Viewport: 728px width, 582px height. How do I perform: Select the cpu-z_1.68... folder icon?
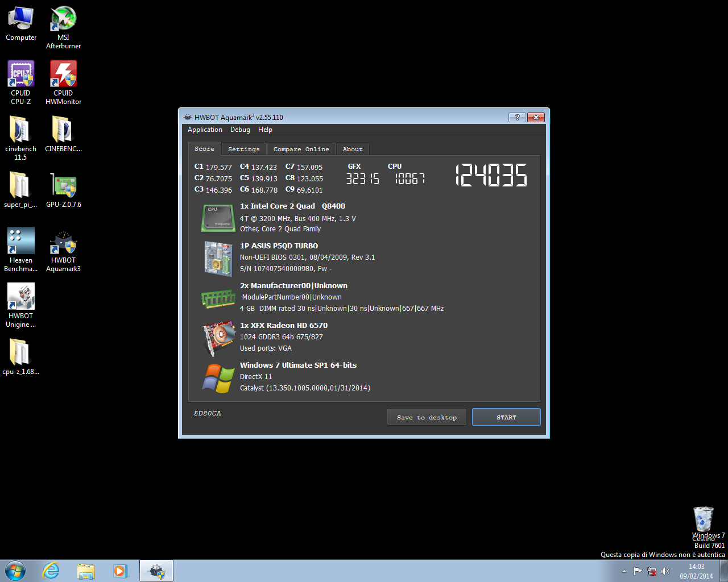[21, 357]
